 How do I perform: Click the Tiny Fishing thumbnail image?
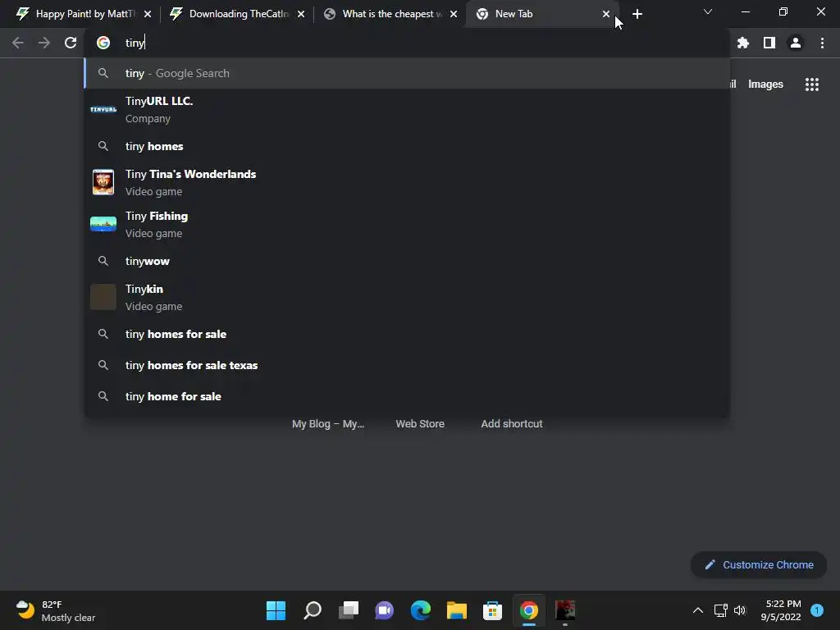tap(103, 224)
